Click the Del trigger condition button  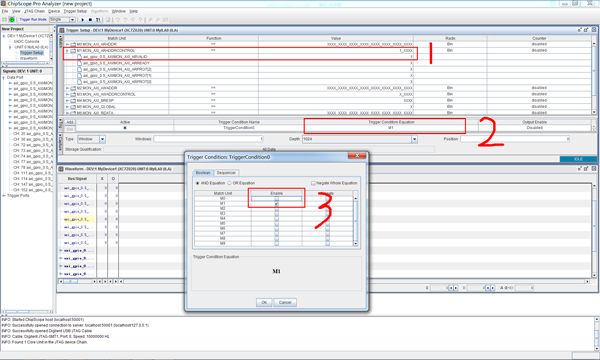tap(70, 129)
